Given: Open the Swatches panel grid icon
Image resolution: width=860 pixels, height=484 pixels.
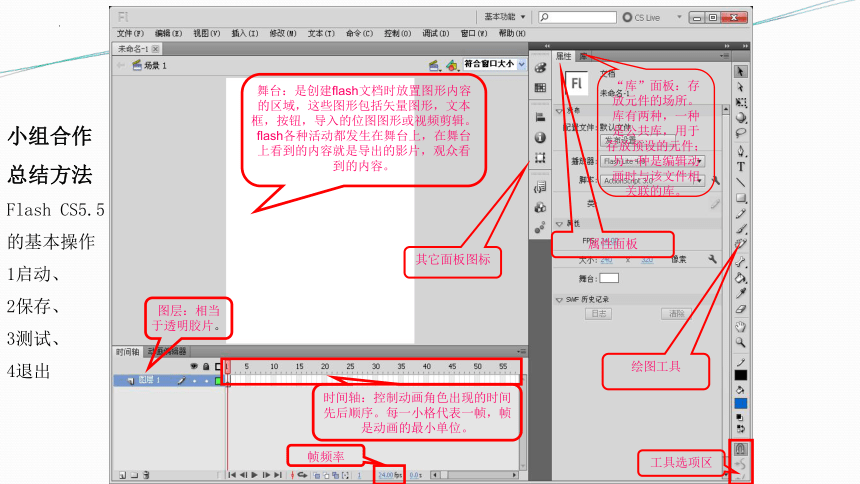Looking at the screenshot, I should click(x=540, y=87).
